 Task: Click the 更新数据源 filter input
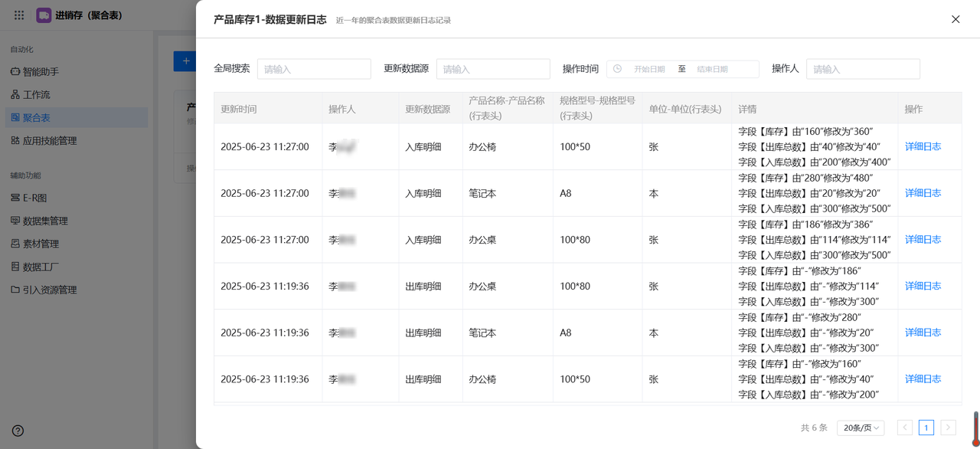click(x=493, y=69)
